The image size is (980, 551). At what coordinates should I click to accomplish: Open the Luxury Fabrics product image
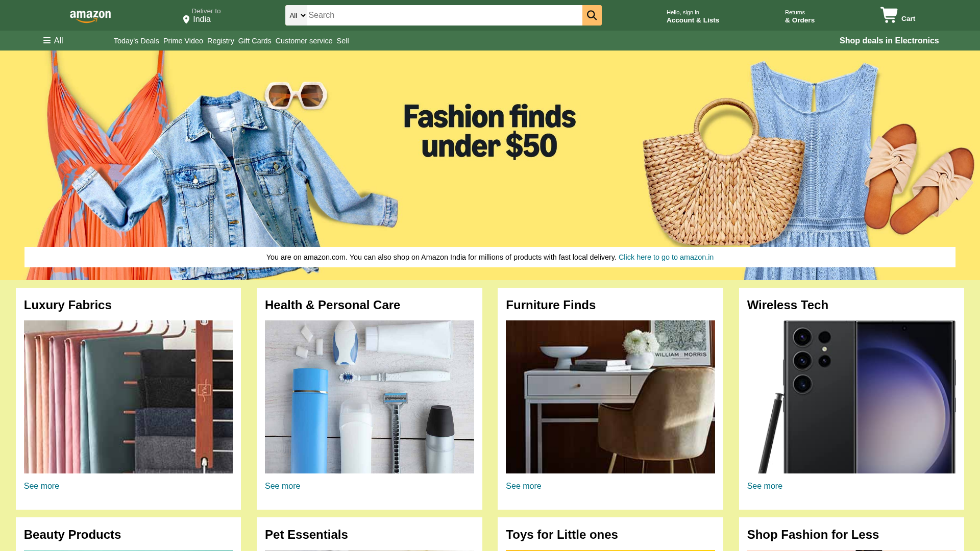click(x=128, y=397)
